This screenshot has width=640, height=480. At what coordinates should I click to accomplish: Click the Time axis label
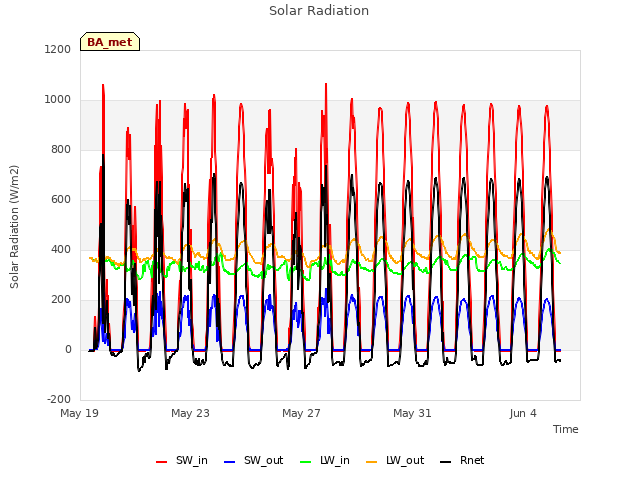(565, 429)
